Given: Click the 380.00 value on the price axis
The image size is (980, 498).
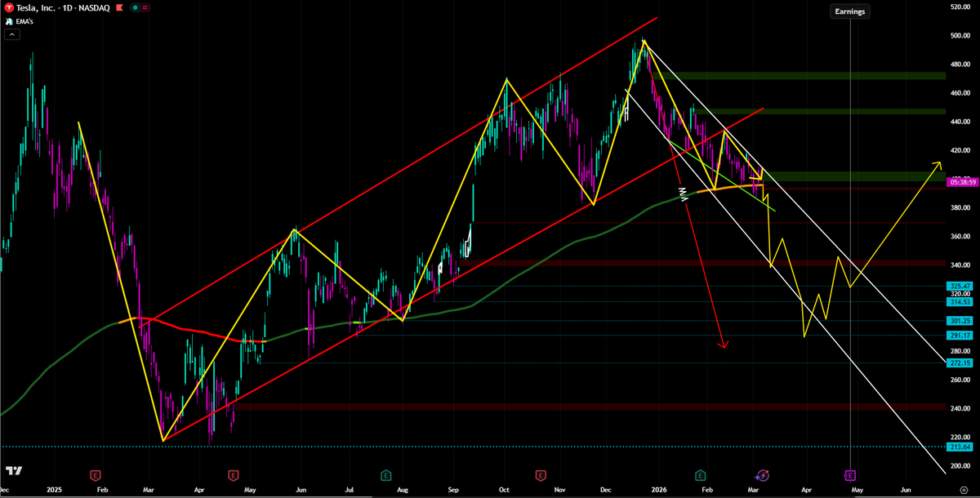Looking at the screenshot, I should (960, 208).
